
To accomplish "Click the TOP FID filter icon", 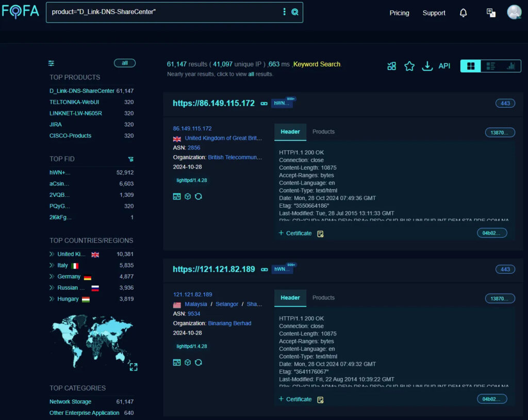I will pyautogui.click(x=131, y=159).
